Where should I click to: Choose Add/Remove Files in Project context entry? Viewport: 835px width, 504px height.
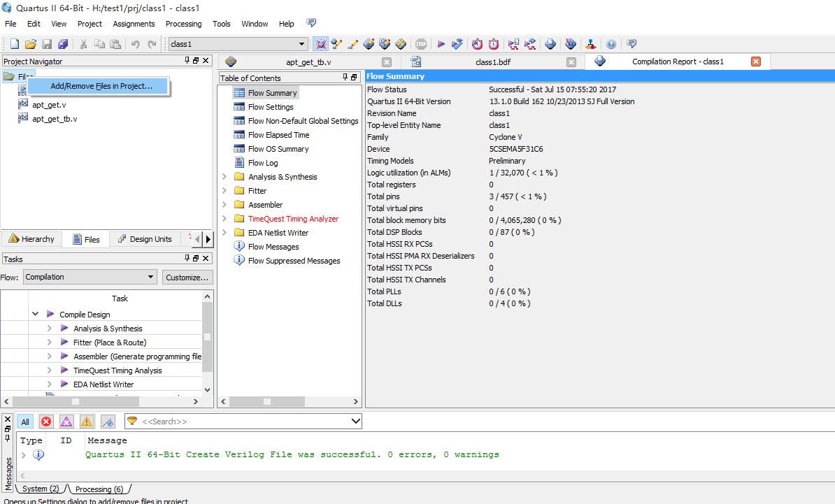[x=98, y=86]
